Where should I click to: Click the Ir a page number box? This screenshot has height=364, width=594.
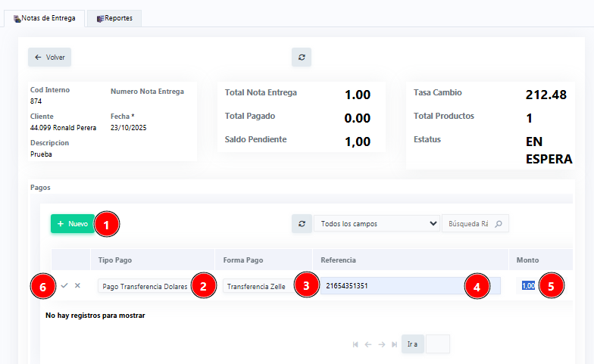click(x=437, y=344)
